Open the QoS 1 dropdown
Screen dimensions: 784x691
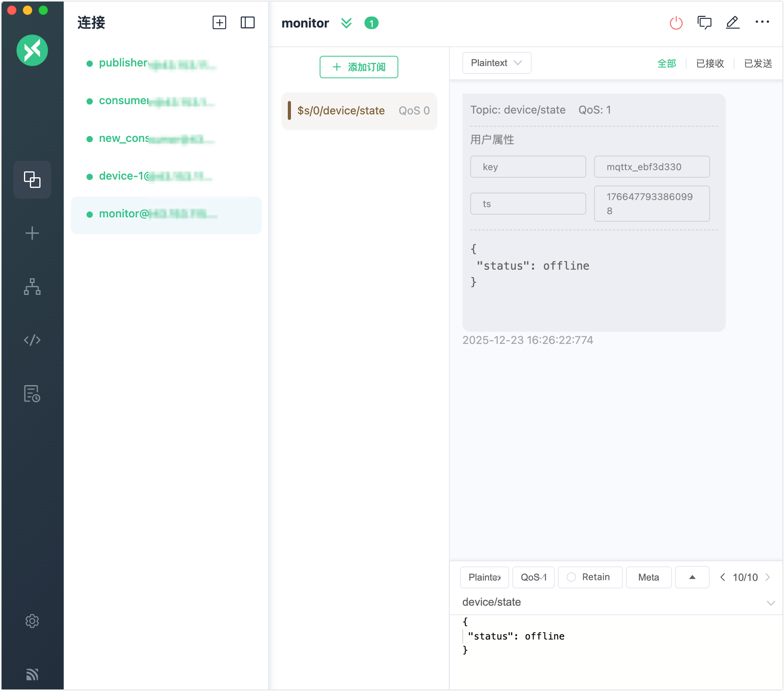[x=534, y=577]
